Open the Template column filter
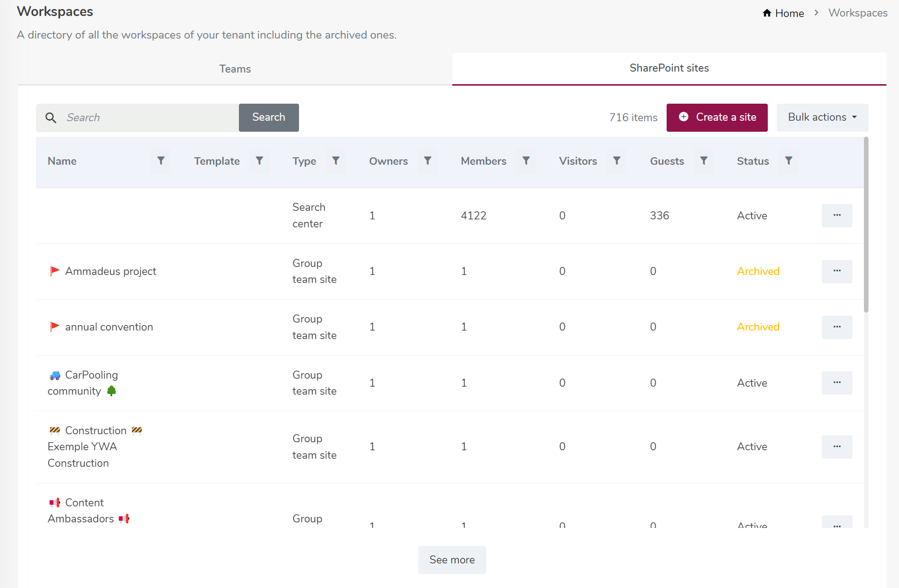 pos(259,161)
